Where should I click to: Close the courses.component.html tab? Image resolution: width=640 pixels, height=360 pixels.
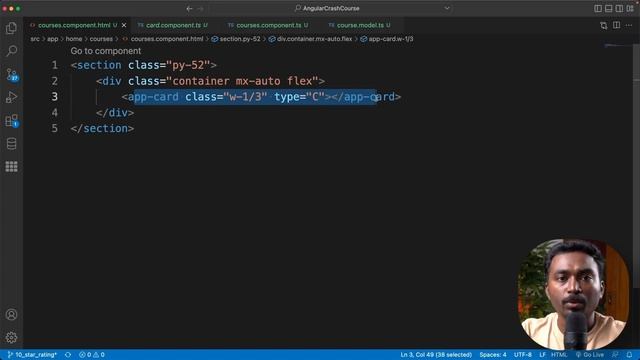tap(124, 25)
